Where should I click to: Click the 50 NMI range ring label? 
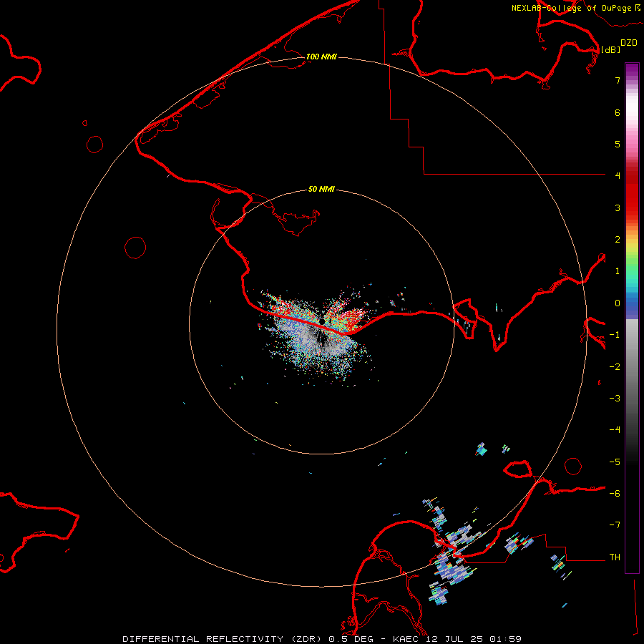click(x=321, y=189)
